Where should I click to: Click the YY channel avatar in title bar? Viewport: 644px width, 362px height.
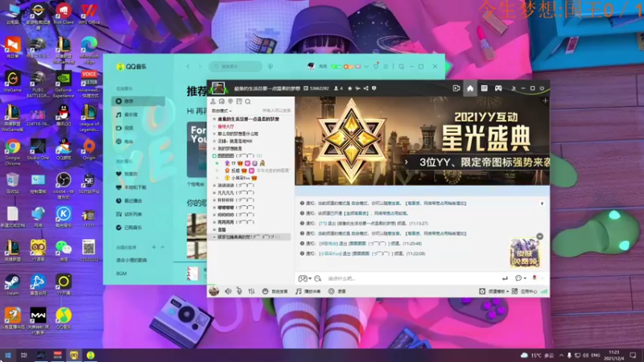click(x=218, y=88)
